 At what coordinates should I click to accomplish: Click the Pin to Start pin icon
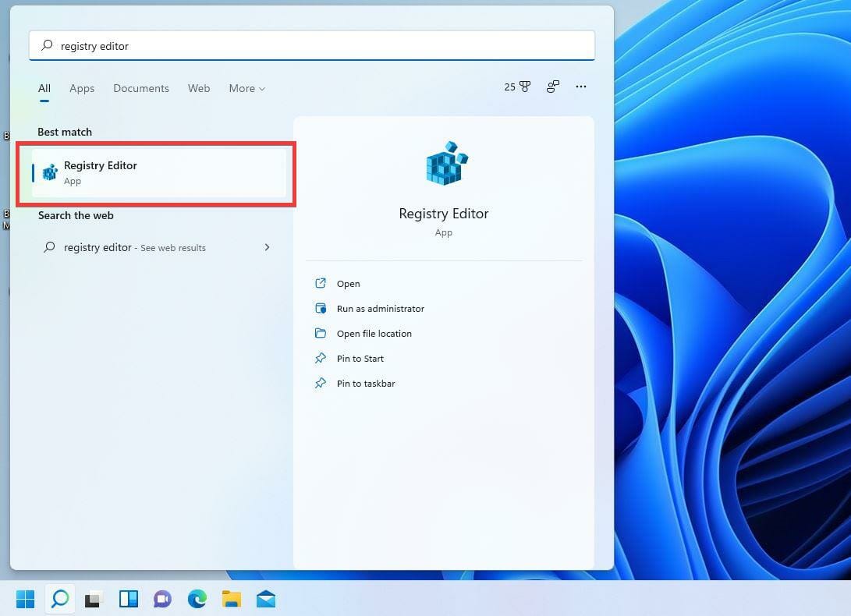(321, 358)
